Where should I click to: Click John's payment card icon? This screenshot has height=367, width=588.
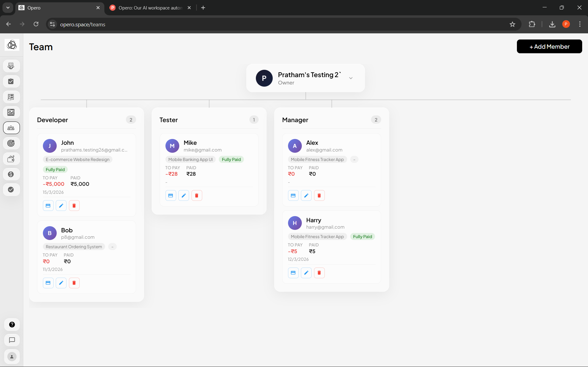click(x=48, y=206)
